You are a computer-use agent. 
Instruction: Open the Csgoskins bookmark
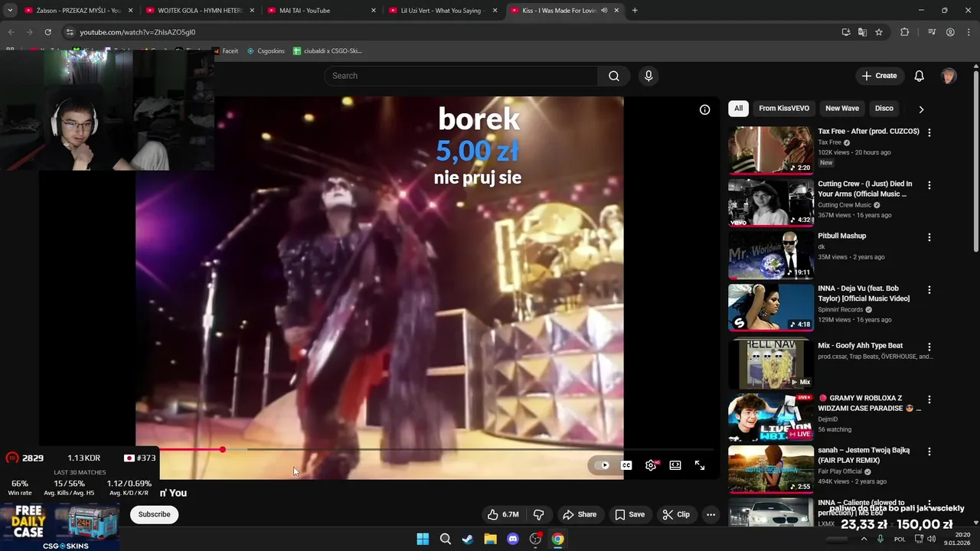point(266,51)
